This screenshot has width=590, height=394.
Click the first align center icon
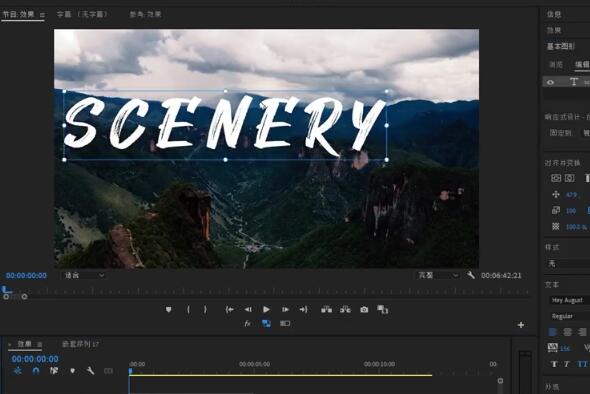point(556,178)
